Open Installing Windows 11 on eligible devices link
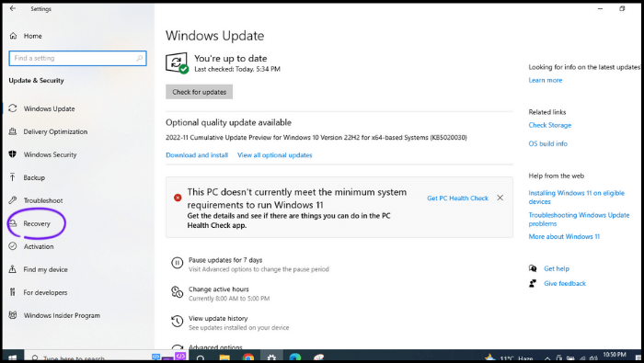 coord(576,198)
